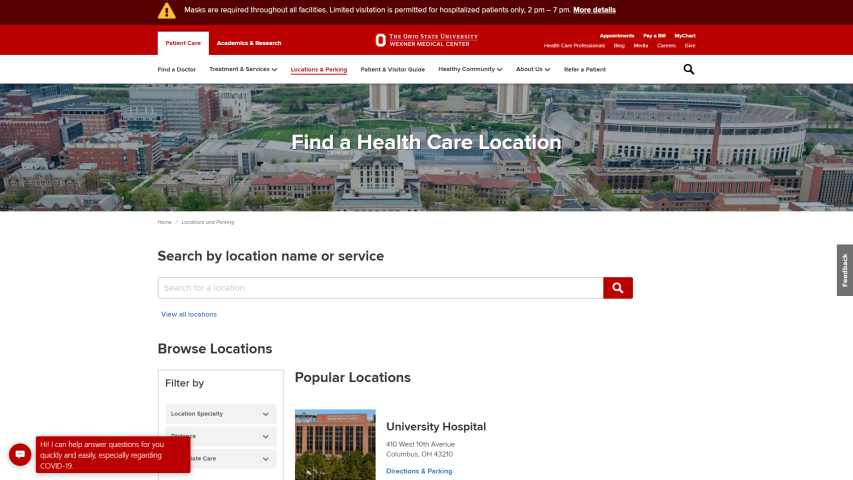Go to Find a Doctor
853x480 pixels.
(x=177, y=70)
